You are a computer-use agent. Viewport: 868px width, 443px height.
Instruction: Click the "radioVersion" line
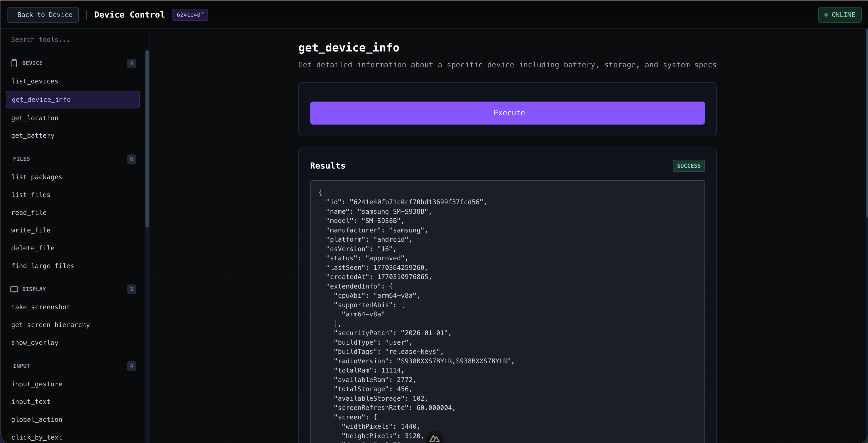pos(424,361)
